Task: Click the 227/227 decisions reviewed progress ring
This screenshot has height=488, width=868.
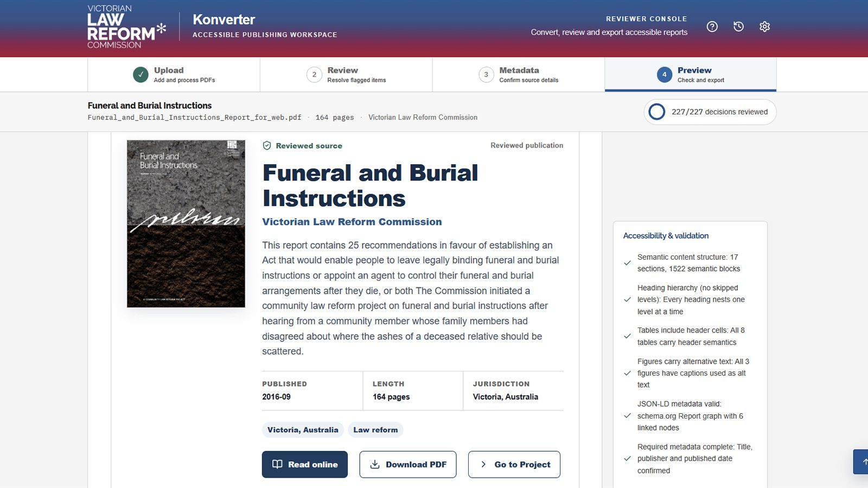Action: (x=656, y=112)
